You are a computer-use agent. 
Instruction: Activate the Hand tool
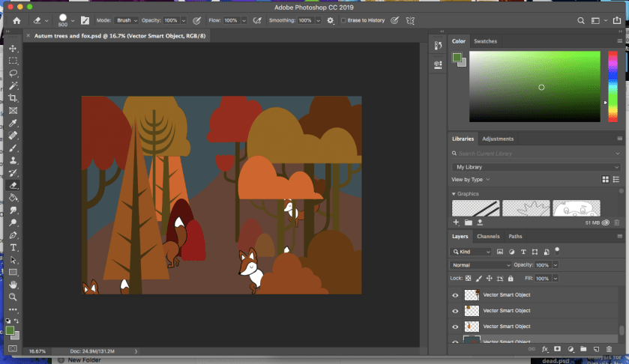tap(13, 285)
